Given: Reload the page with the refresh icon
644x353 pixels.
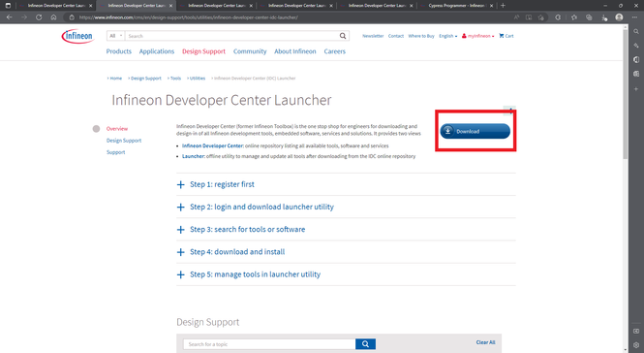Looking at the screenshot, I should click(x=39, y=17).
